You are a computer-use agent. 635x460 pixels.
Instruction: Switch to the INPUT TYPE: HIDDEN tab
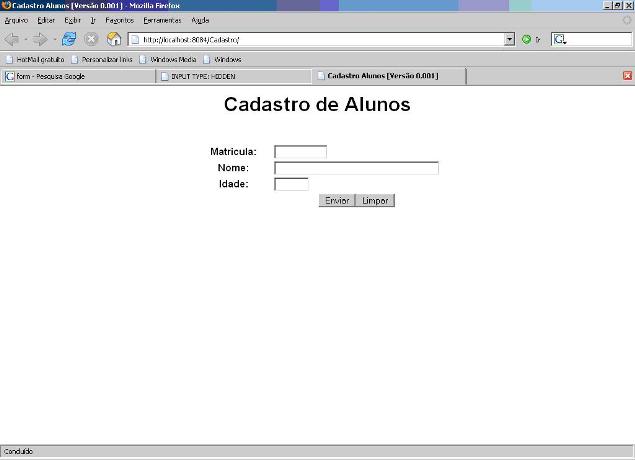pos(234,76)
